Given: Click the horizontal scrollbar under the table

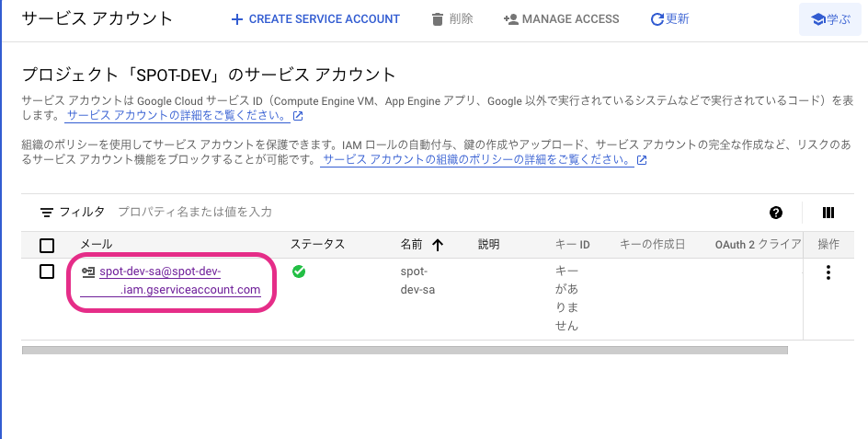Looking at the screenshot, I should [x=405, y=350].
